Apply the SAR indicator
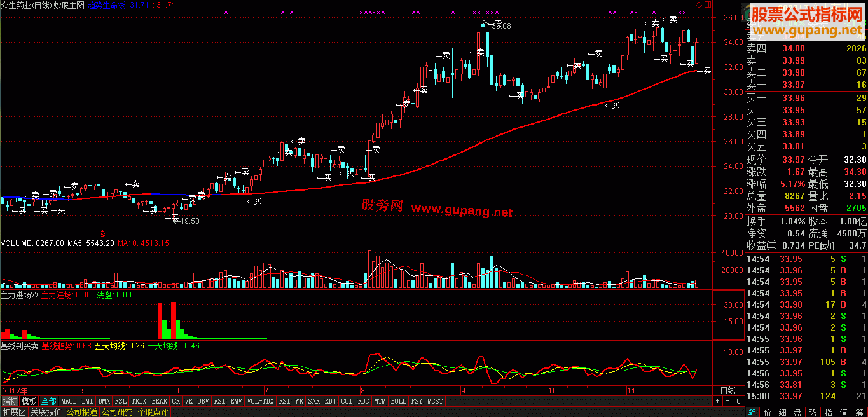The width and height of the screenshot is (868, 417). [314, 401]
